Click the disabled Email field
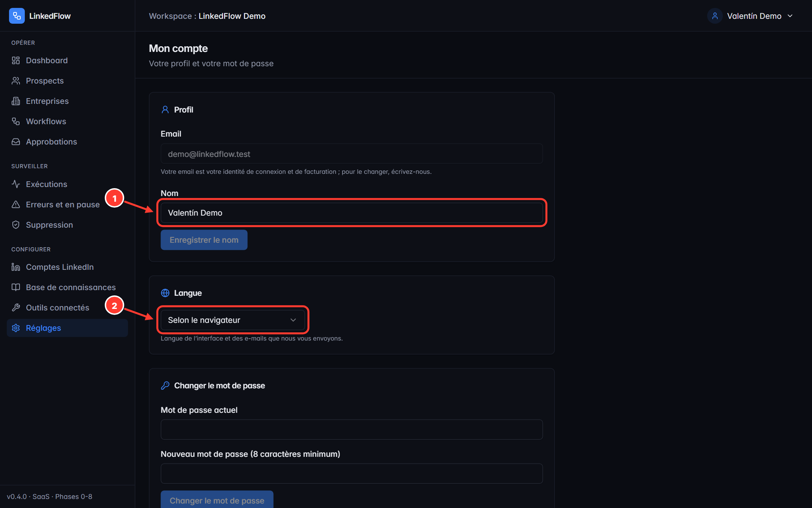The height and width of the screenshot is (508, 812). click(x=351, y=154)
